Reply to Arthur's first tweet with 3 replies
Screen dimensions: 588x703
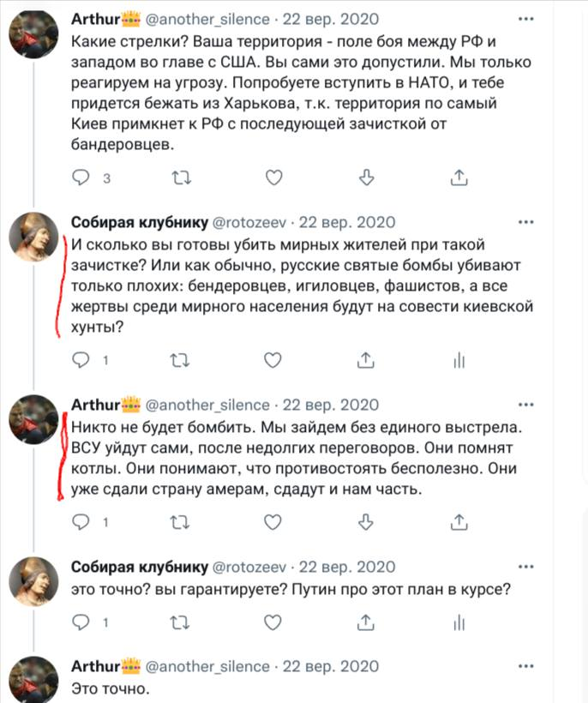(x=81, y=177)
